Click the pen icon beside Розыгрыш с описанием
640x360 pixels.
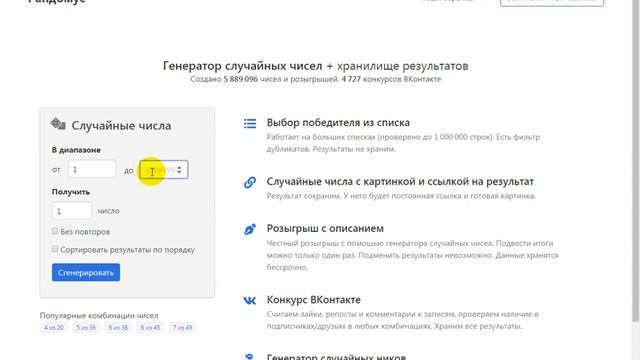coord(250,229)
